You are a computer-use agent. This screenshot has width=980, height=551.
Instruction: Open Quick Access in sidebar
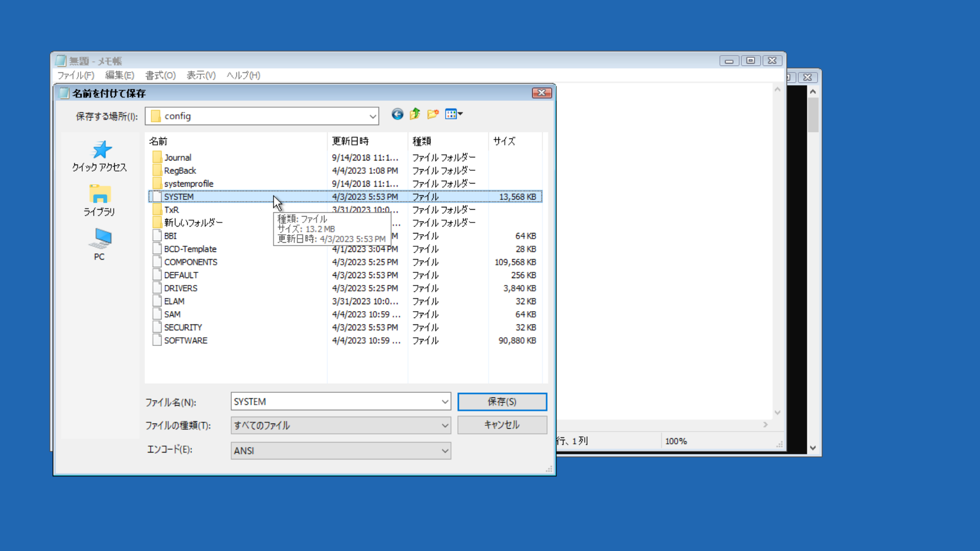pos(100,156)
